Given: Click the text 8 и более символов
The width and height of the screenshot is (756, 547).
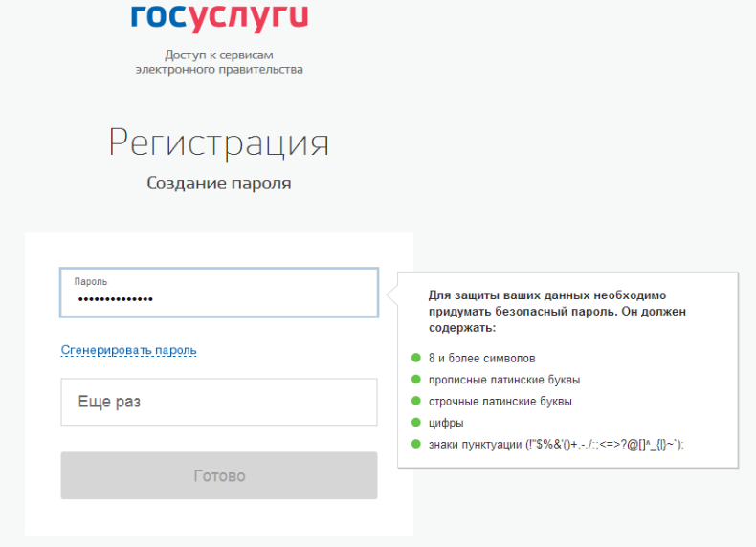Looking at the screenshot, I should pos(481,358).
